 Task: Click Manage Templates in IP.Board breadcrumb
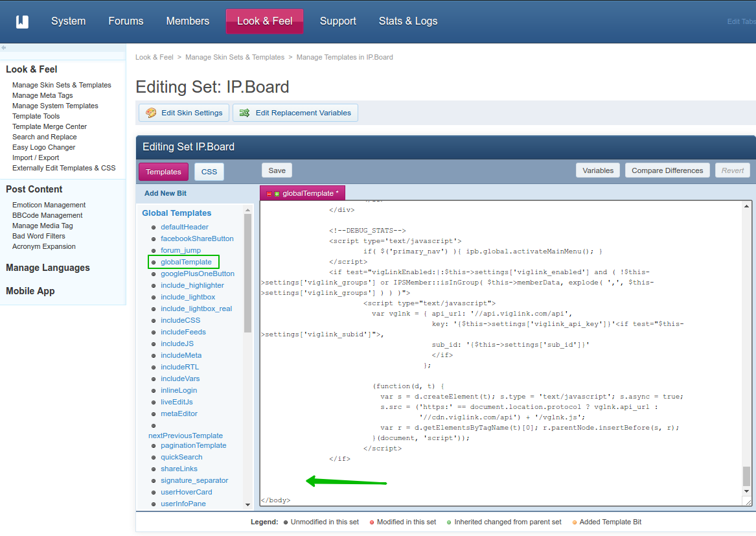pyautogui.click(x=345, y=57)
